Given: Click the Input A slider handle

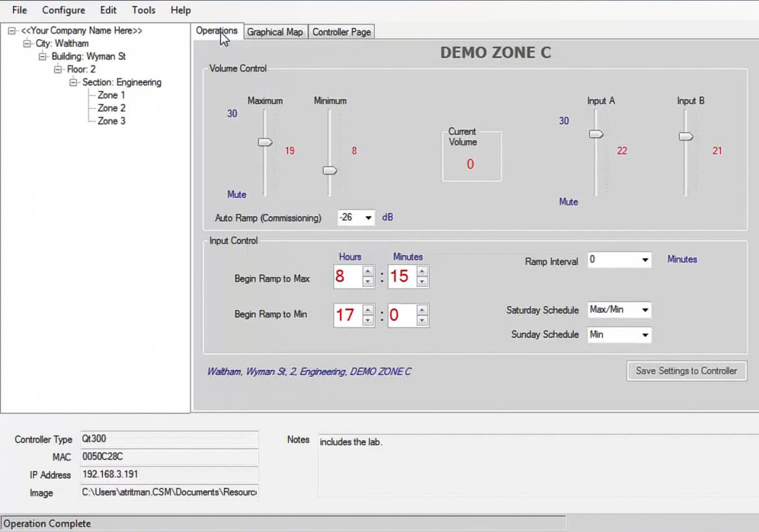Looking at the screenshot, I should click(596, 134).
